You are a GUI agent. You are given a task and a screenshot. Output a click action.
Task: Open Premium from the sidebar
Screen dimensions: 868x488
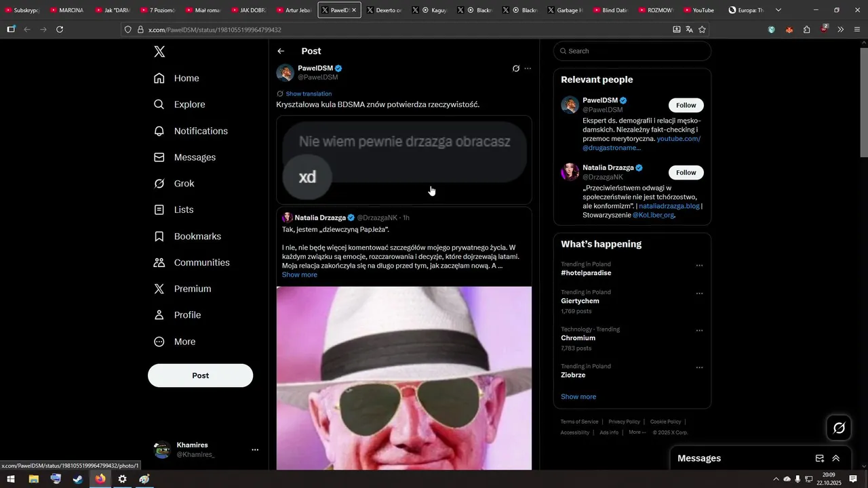(182, 289)
